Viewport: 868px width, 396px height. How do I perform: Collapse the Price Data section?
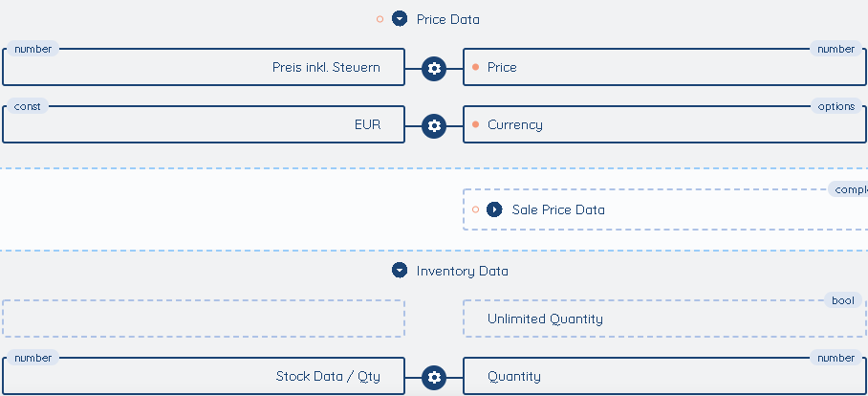coord(400,19)
